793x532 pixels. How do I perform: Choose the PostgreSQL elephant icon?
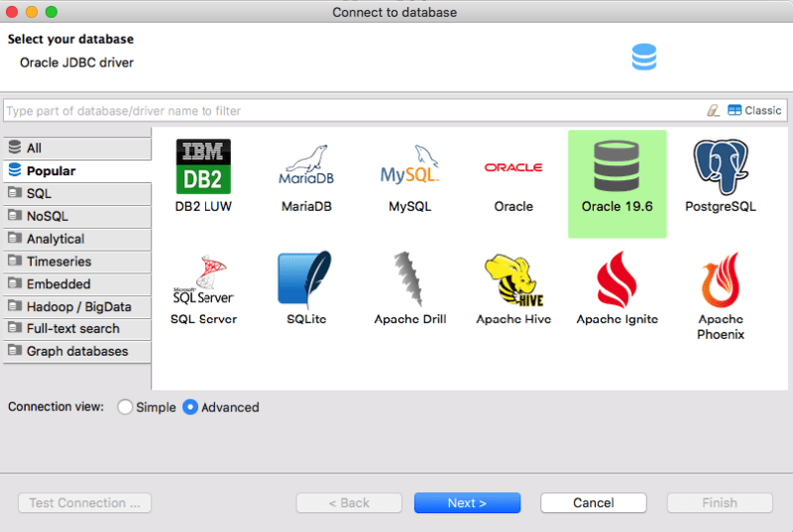click(721, 167)
